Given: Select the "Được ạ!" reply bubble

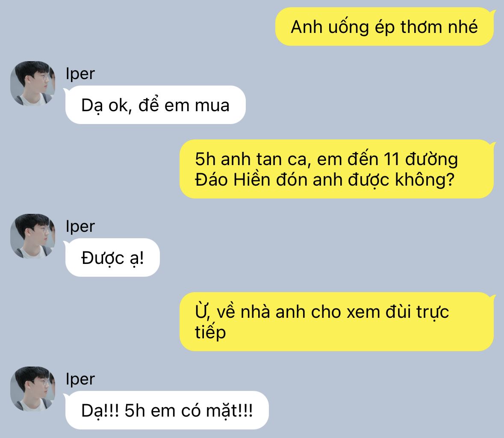Looking at the screenshot, I should pos(112,257).
